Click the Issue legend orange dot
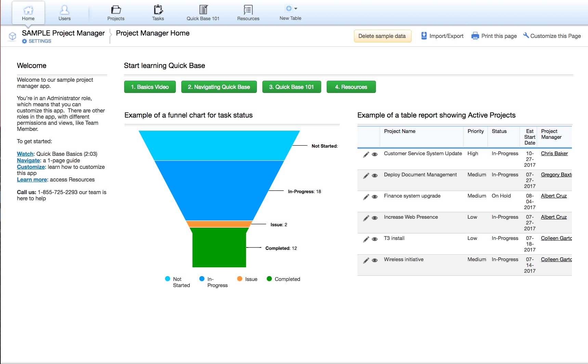The image size is (588, 364). [x=240, y=279]
